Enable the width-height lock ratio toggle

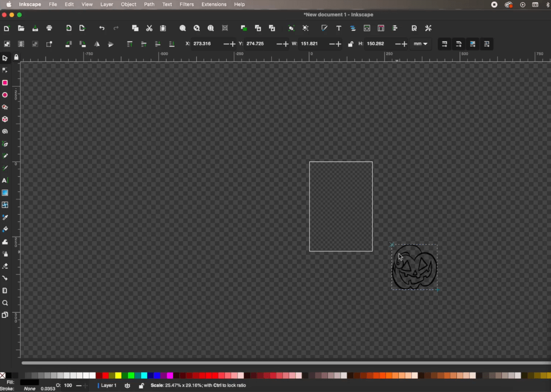(351, 44)
